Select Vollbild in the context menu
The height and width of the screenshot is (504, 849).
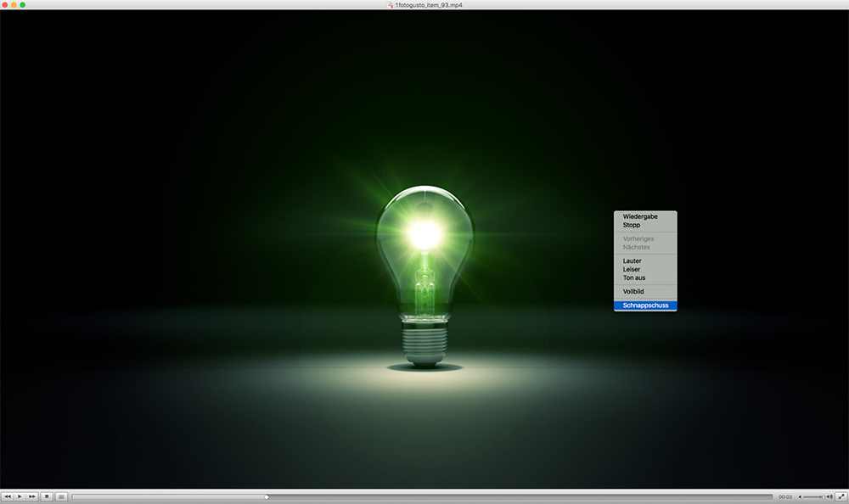click(x=633, y=291)
